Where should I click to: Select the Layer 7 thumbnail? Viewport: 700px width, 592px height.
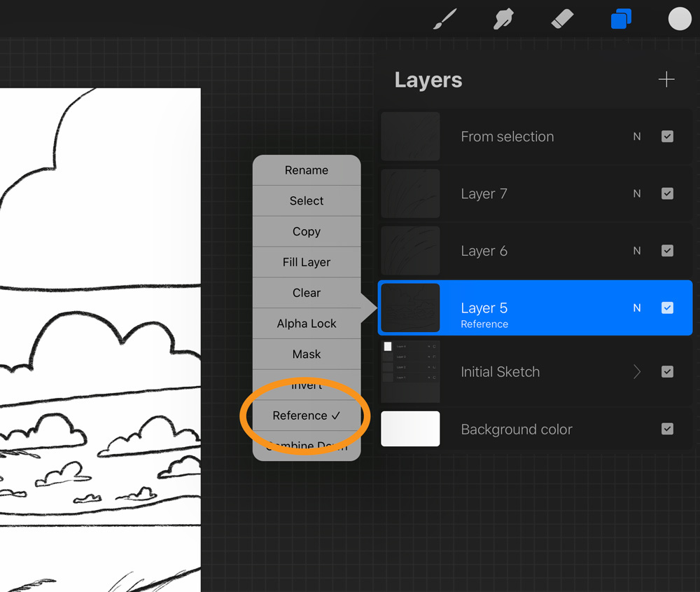(410, 193)
